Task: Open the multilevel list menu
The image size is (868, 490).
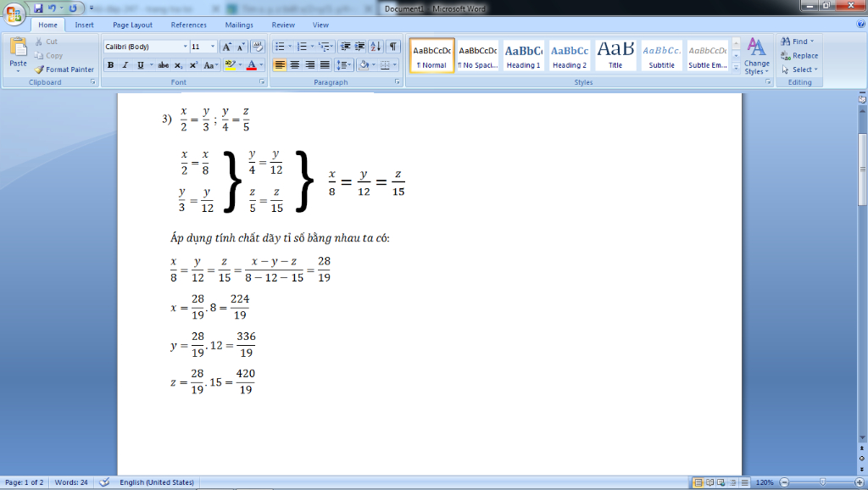Action: 325,47
